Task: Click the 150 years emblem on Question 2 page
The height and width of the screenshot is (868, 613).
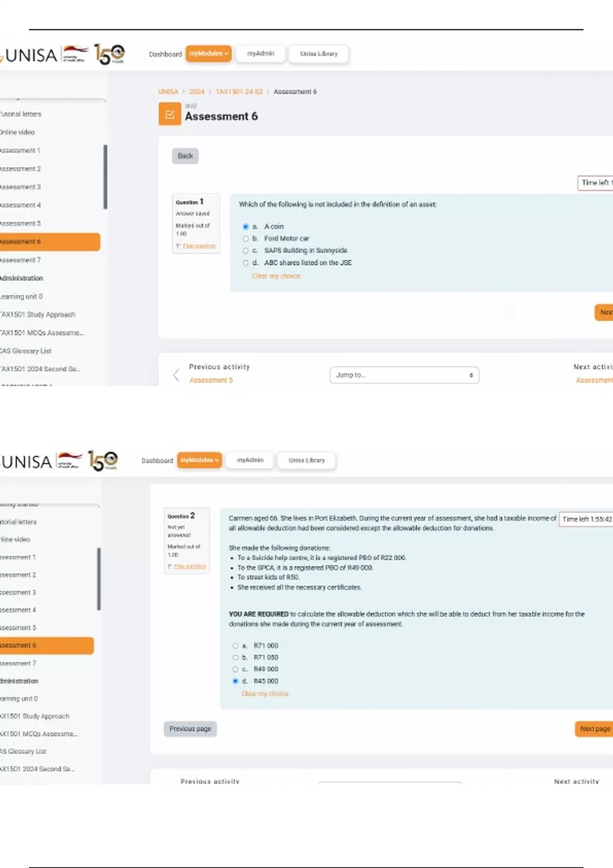Action: (x=103, y=460)
